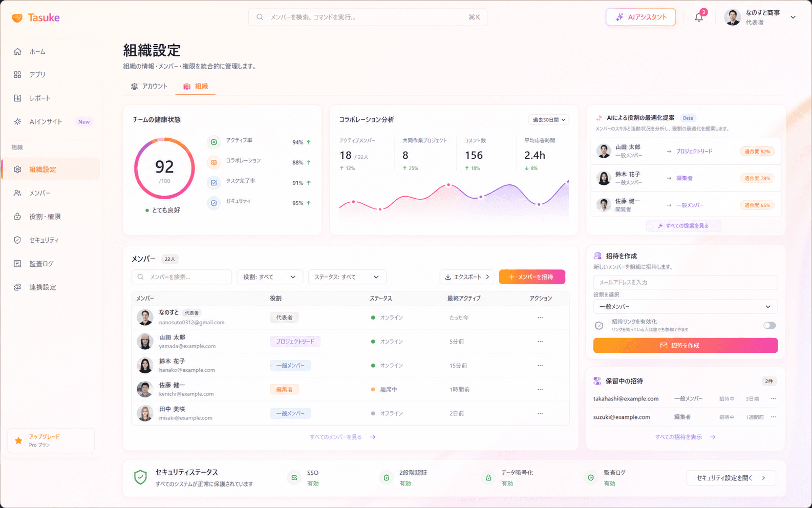Follow the すべてのメンバーを見る link
Viewport: 812px width, 508px height.
(343, 437)
